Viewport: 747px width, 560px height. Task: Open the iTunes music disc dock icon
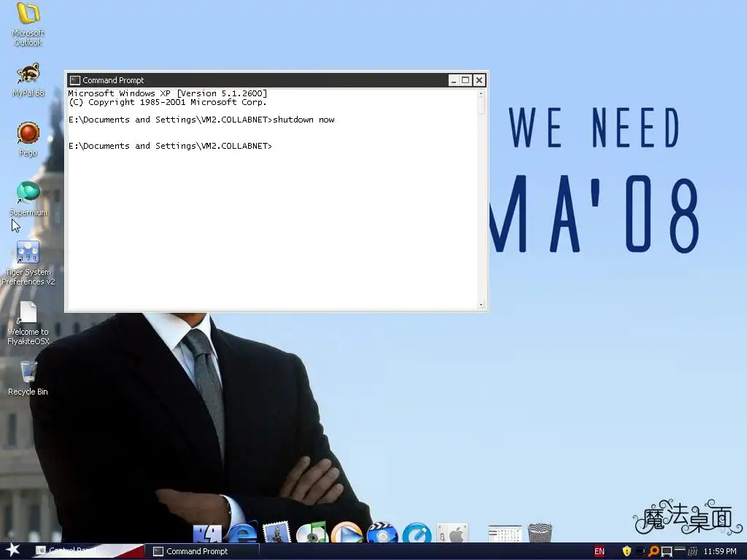tap(311, 532)
